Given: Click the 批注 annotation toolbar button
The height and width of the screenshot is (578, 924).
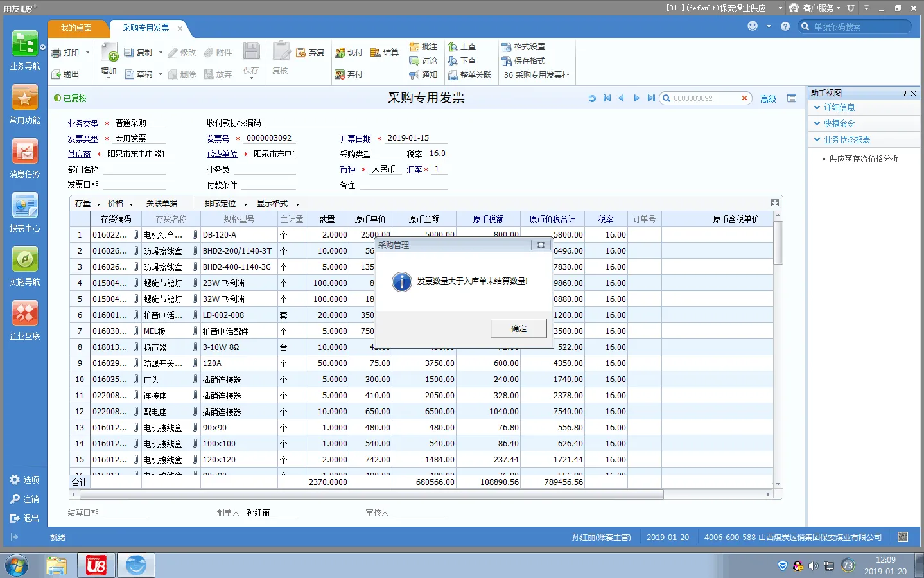Looking at the screenshot, I should 423,47.
